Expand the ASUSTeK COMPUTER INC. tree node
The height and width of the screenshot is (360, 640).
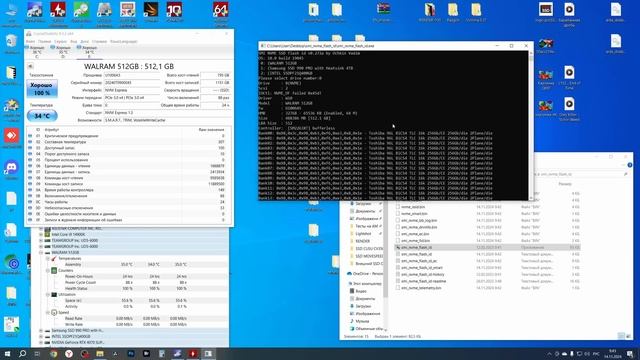click(x=41, y=229)
